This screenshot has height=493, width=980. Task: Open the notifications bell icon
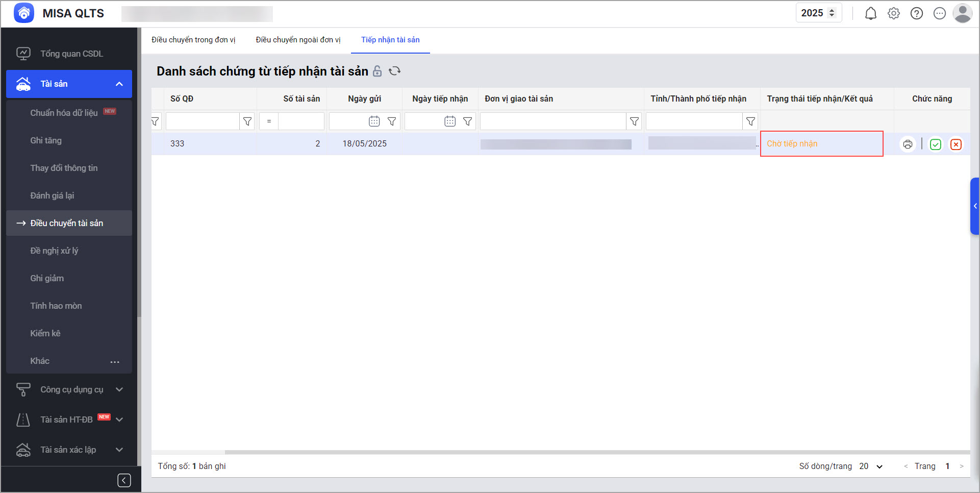coord(871,13)
